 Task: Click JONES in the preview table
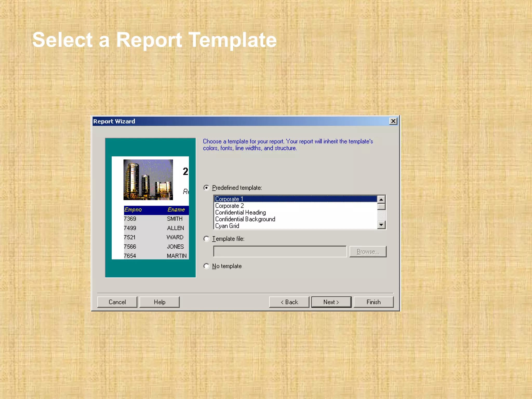pyautogui.click(x=175, y=247)
